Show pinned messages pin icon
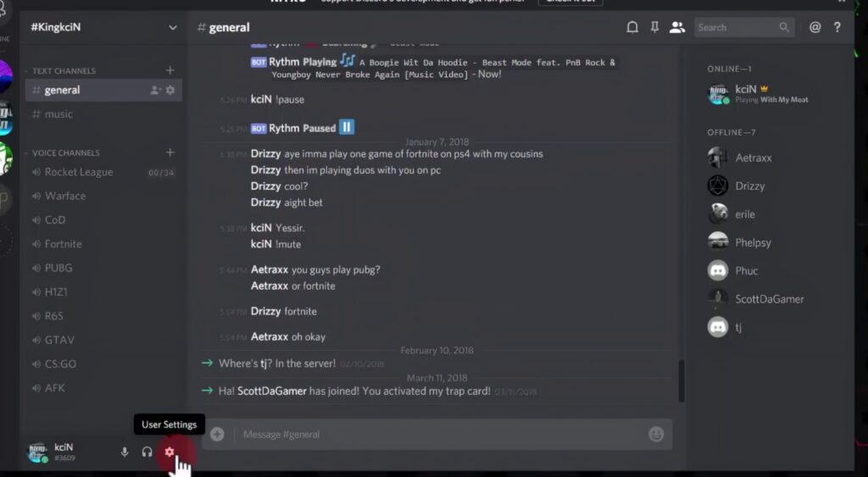Screen dimensions: 868x477 point(654,27)
